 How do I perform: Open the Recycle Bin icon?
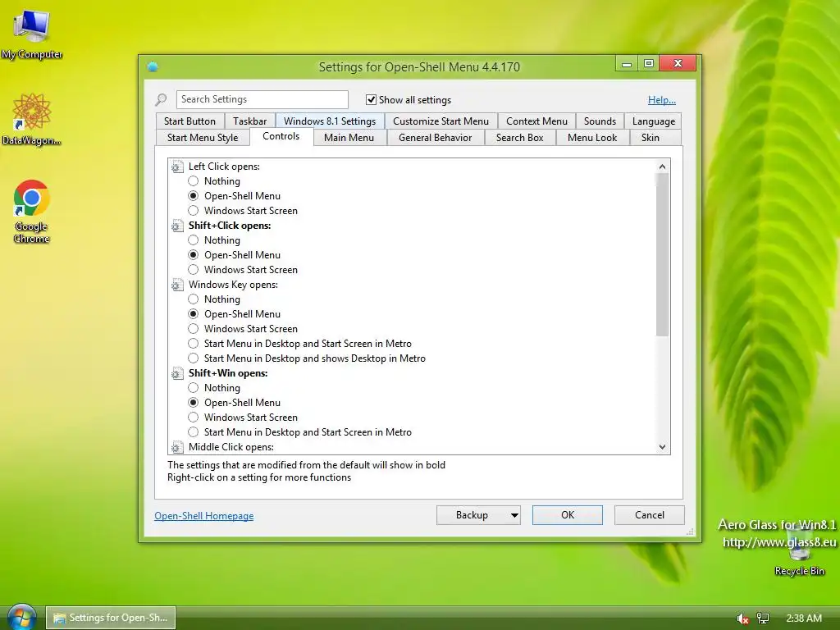click(799, 552)
